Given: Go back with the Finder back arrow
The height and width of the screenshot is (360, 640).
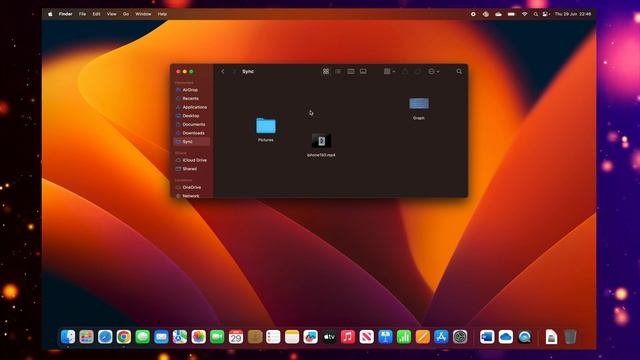Looking at the screenshot, I should coord(222,71).
